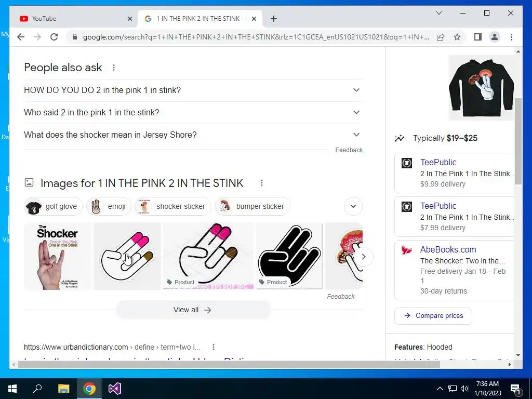Click Feedback below image results
The height and width of the screenshot is (399, 532).
[x=341, y=297]
